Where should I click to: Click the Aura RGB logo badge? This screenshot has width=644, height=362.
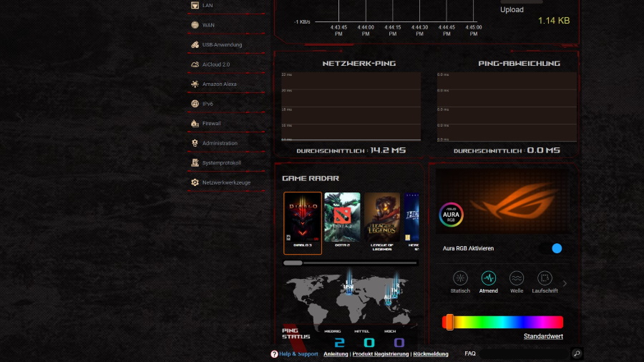451,215
